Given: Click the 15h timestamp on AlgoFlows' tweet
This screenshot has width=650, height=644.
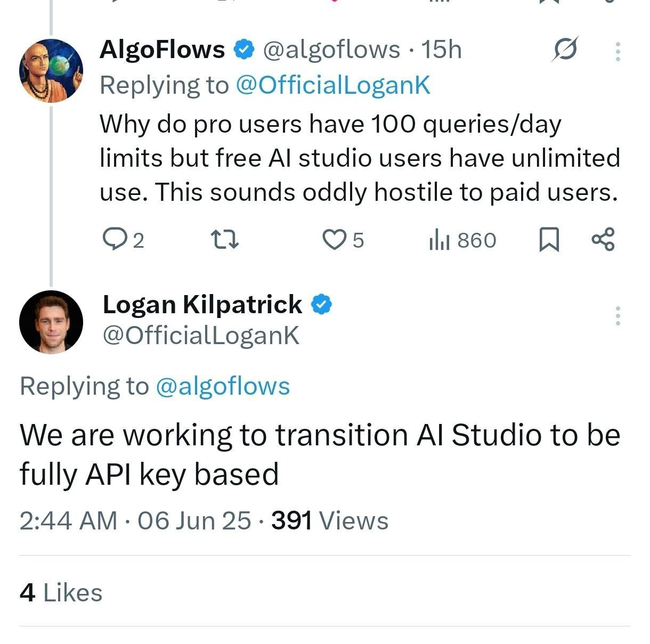Looking at the screenshot, I should point(441,50).
